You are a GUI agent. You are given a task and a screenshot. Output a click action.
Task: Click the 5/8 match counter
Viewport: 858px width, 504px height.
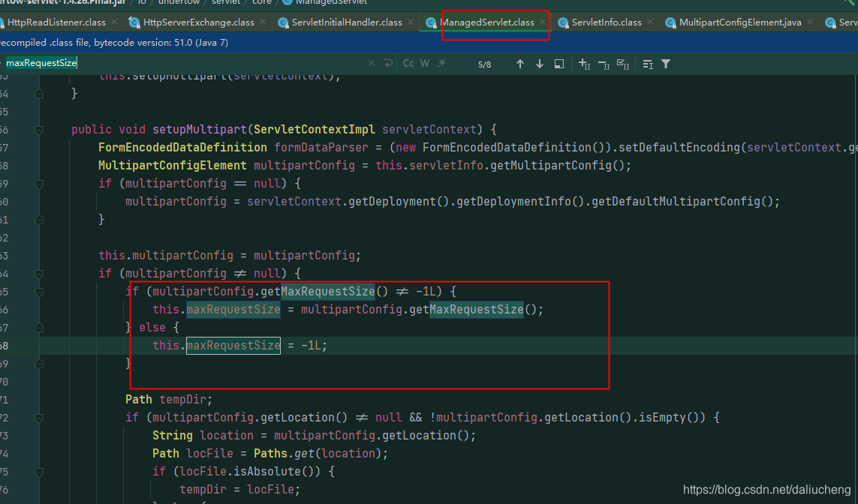485,64
